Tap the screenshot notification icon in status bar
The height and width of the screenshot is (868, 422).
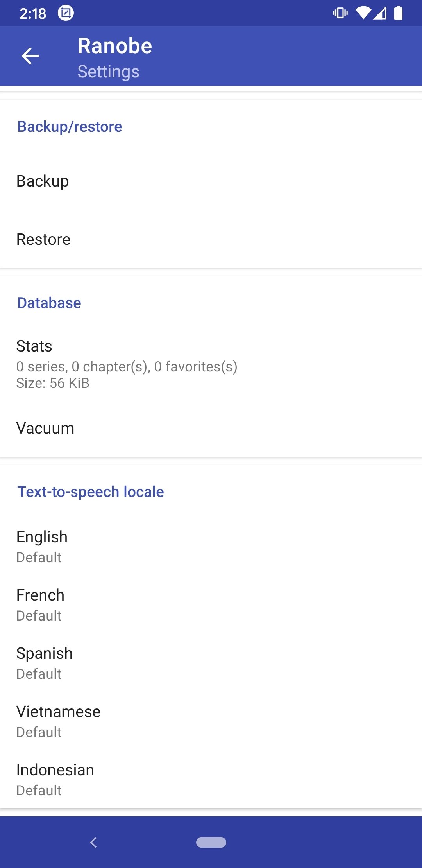coord(66,13)
